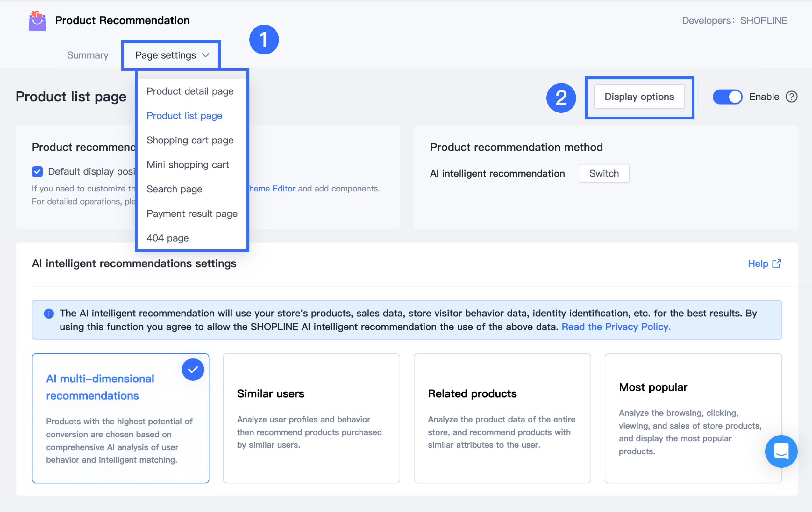Click the Product Recommendation shopping bag logo

37,21
